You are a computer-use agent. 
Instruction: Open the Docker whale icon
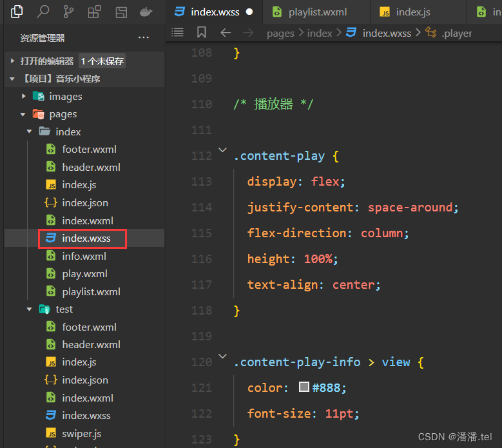[x=146, y=12]
